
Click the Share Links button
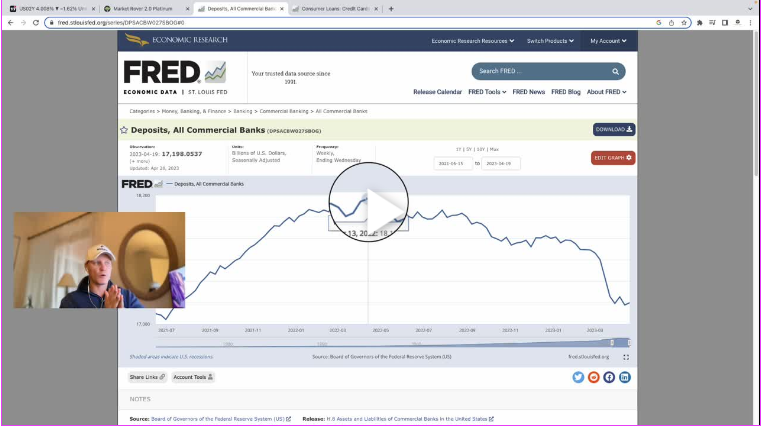[147, 377]
